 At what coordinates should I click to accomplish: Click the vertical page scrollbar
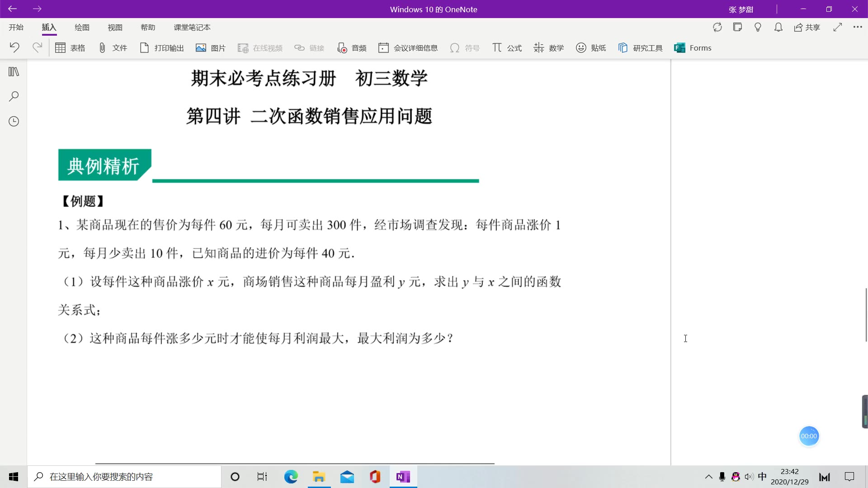point(866,315)
